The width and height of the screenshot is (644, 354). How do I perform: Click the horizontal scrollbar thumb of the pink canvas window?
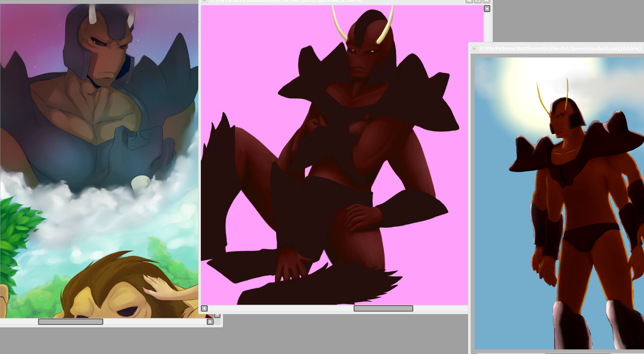(383, 308)
